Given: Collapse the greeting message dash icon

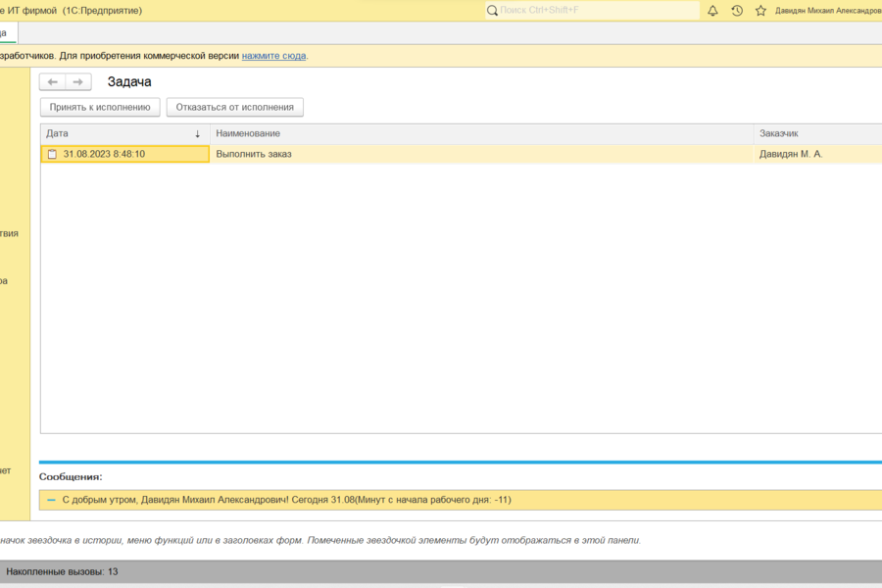Looking at the screenshot, I should click(x=51, y=500).
